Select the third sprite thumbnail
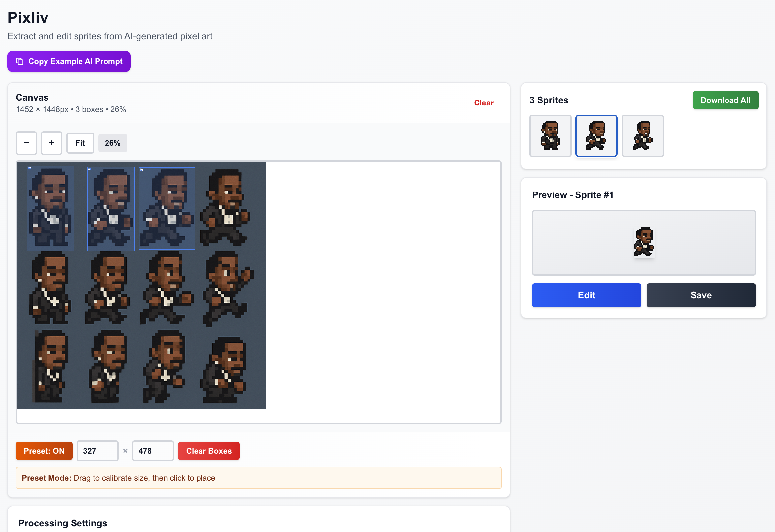 pyautogui.click(x=642, y=136)
